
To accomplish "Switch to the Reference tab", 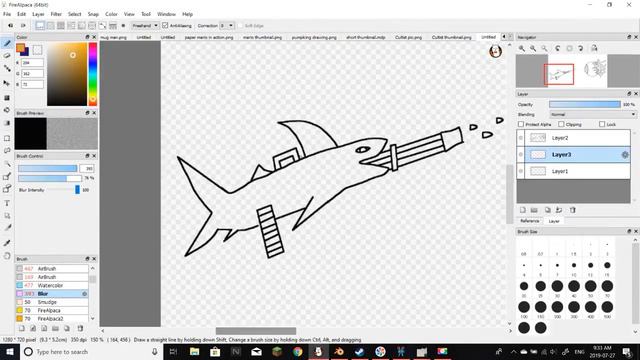I will pyautogui.click(x=530, y=221).
